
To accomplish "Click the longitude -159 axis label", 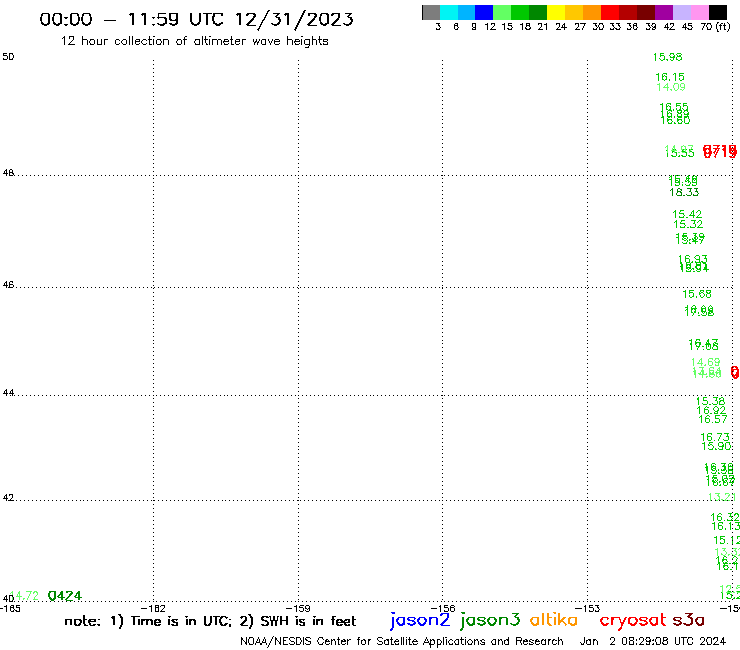I will 298,608.
